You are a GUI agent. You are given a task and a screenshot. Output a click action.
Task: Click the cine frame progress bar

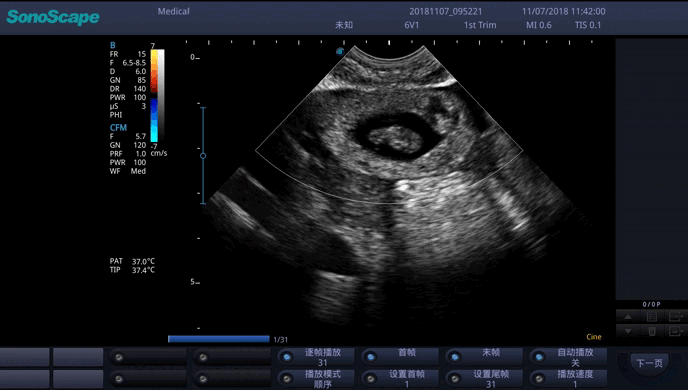[219, 339]
